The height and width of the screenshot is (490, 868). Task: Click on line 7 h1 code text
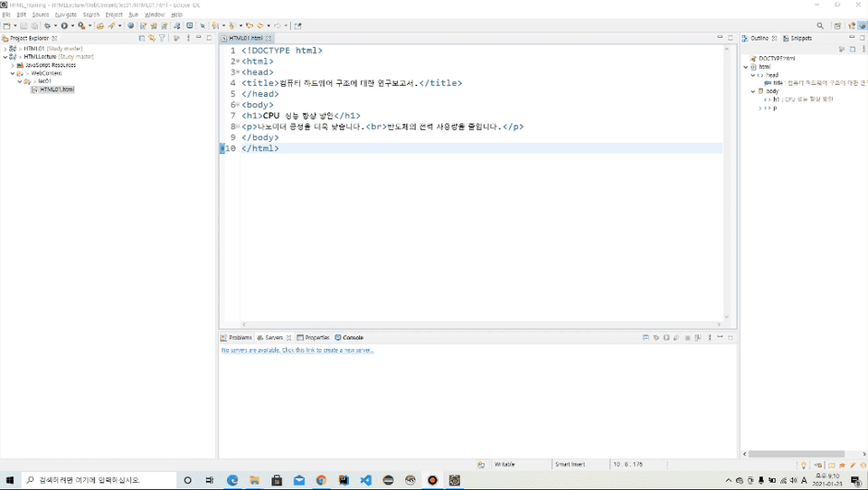click(301, 116)
